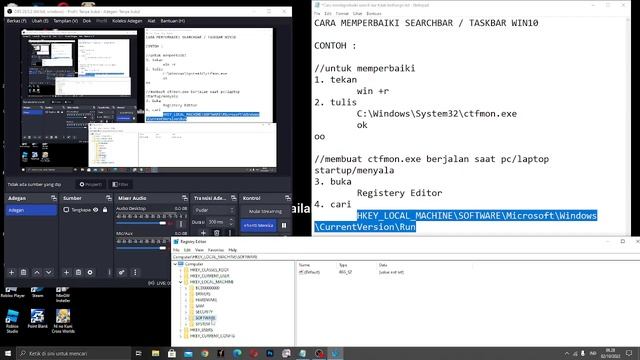This screenshot has width=640, height=360.
Task: Open Mail app from taskbar
Action: click(188, 353)
